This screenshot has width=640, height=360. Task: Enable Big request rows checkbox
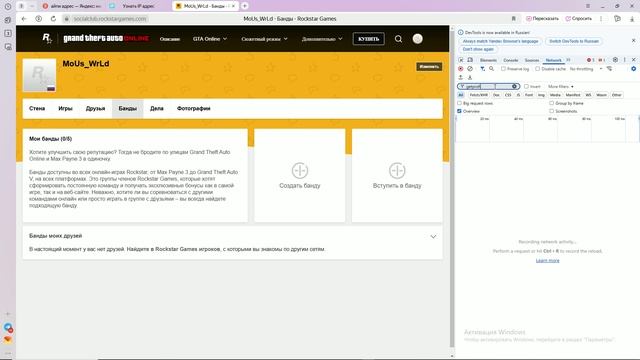(x=459, y=103)
